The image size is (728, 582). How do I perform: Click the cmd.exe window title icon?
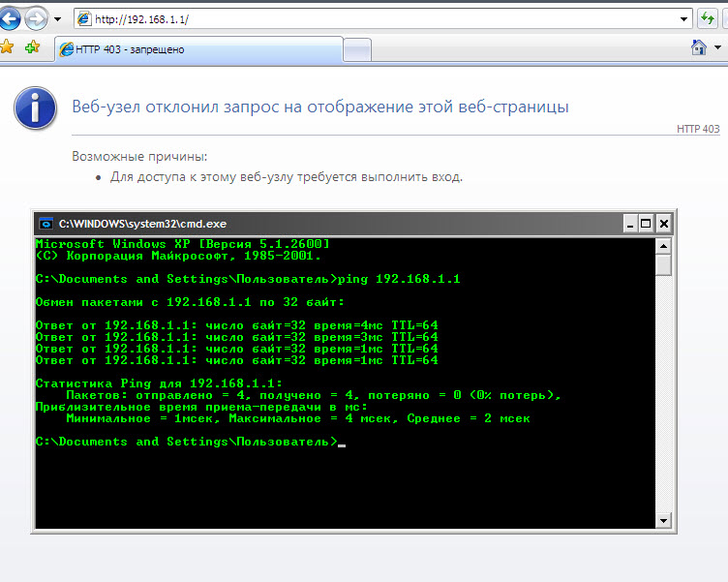point(45,224)
